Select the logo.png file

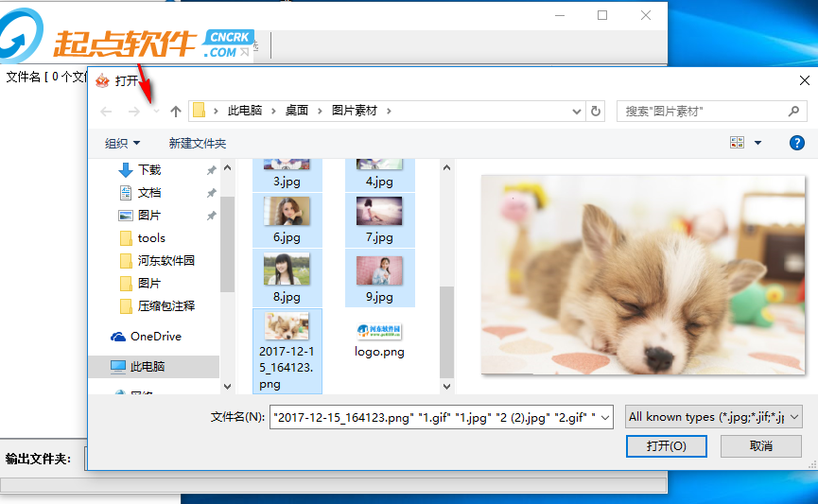coord(379,340)
